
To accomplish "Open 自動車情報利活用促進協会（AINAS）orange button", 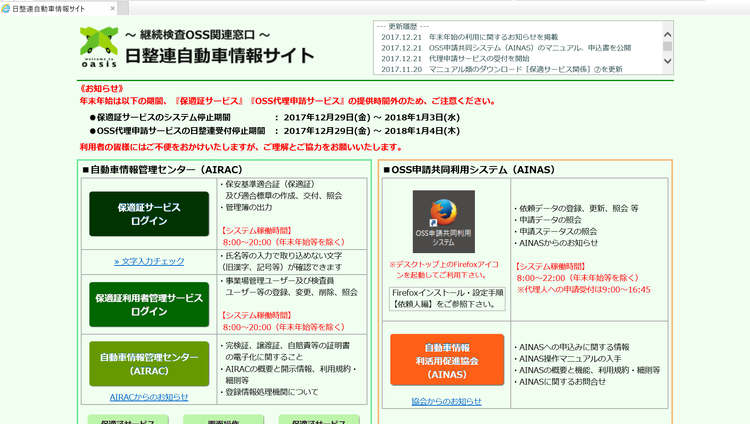I will tap(447, 360).
